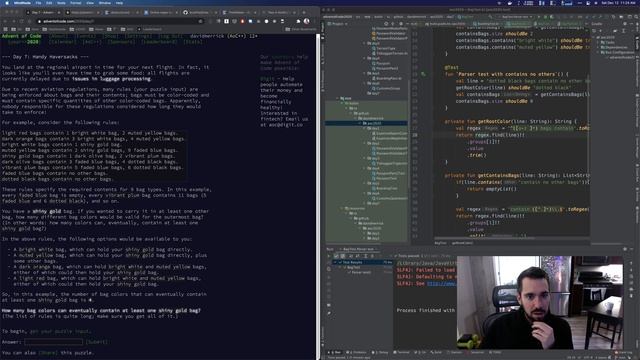Image resolution: width=640 pixels, height=360 pixels.
Task: Open a new browser tab with the plus button
Action: click(x=304, y=13)
